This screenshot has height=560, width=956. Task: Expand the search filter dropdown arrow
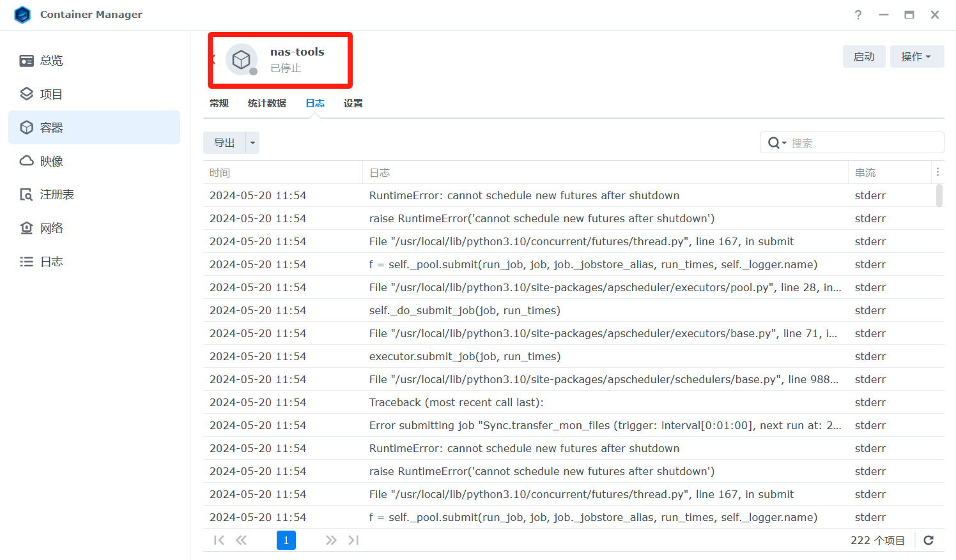click(x=784, y=143)
